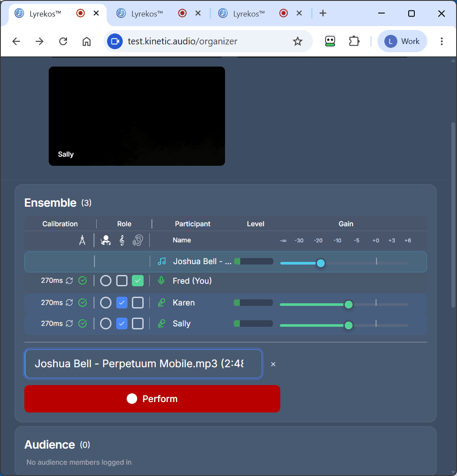The height and width of the screenshot is (476, 457).
Task: Recalibrate latency for Fred's row
Action: coord(70,281)
